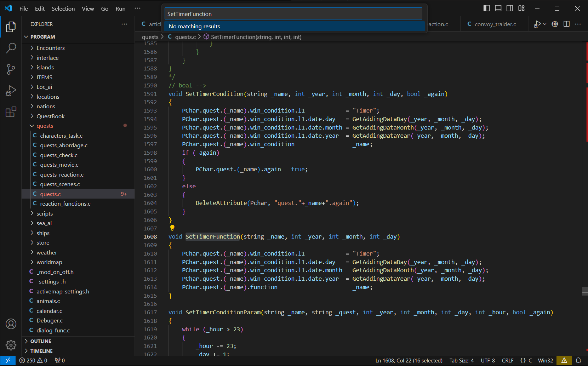Click the CRLF line ending button
Image resolution: width=588 pixels, height=366 pixels.
507,360
